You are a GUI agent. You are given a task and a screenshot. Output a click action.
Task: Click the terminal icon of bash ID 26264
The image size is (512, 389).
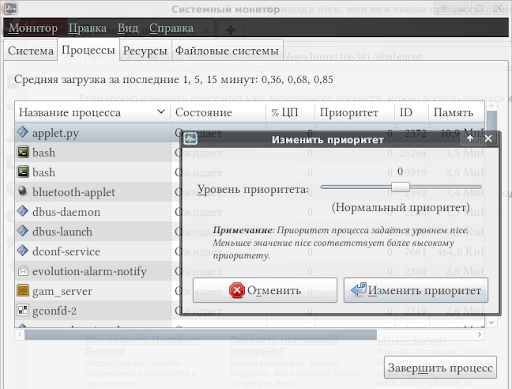pyautogui.click(x=23, y=152)
